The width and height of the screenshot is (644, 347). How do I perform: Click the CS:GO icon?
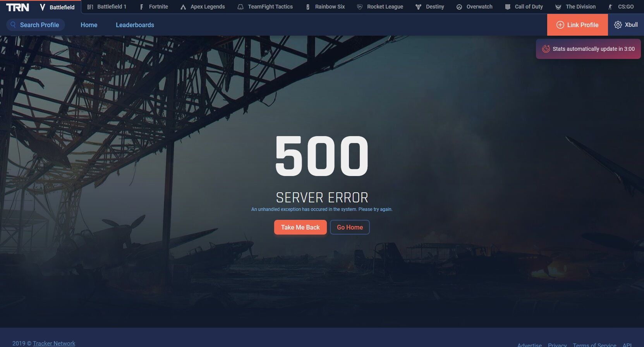[610, 7]
